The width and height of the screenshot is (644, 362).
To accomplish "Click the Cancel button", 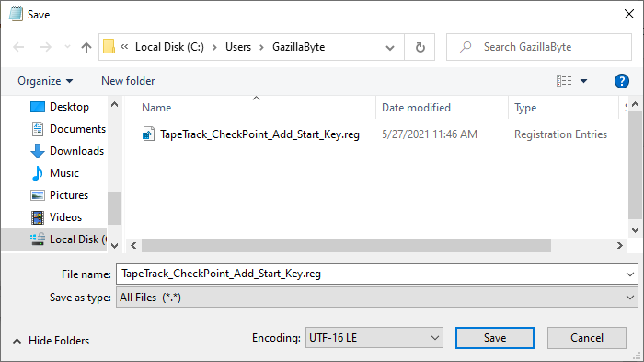I will pyautogui.click(x=587, y=338).
